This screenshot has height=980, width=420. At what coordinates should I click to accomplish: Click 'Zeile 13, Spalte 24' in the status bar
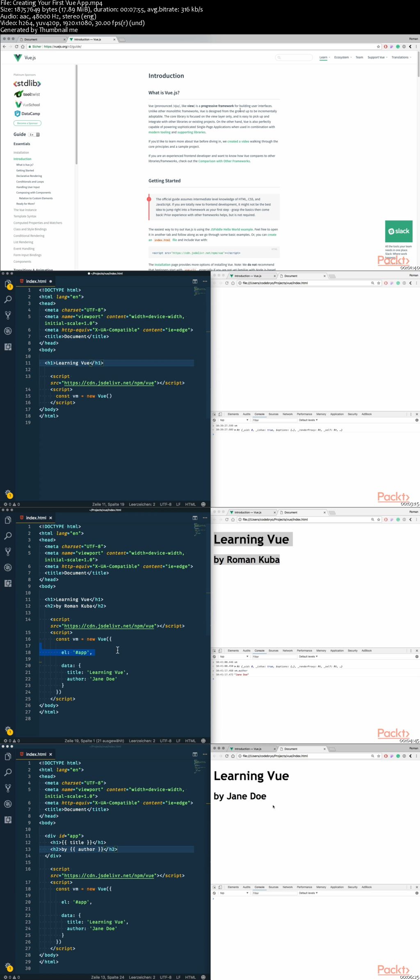pos(107,977)
